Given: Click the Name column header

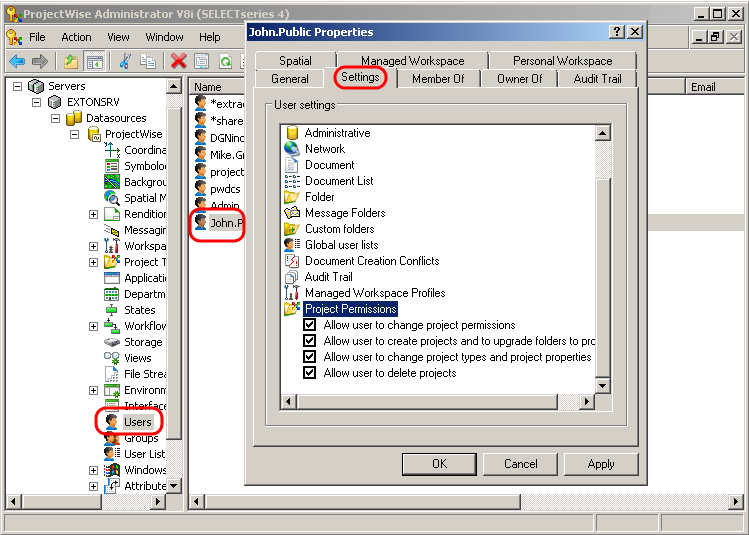Looking at the screenshot, I should pyautogui.click(x=207, y=87).
